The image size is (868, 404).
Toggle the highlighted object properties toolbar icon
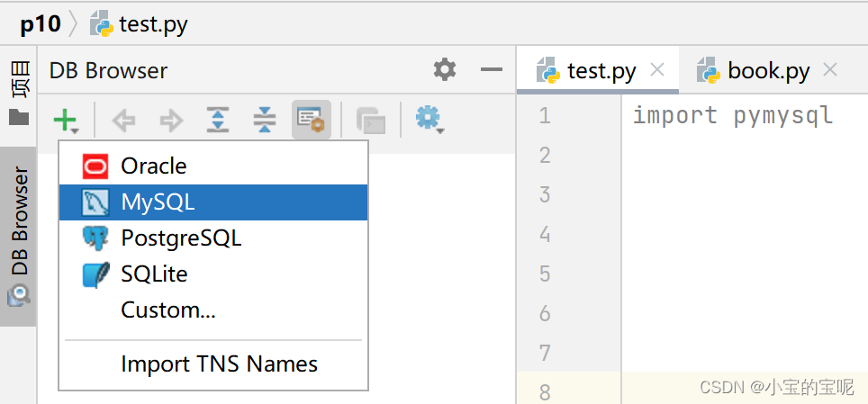point(312,120)
